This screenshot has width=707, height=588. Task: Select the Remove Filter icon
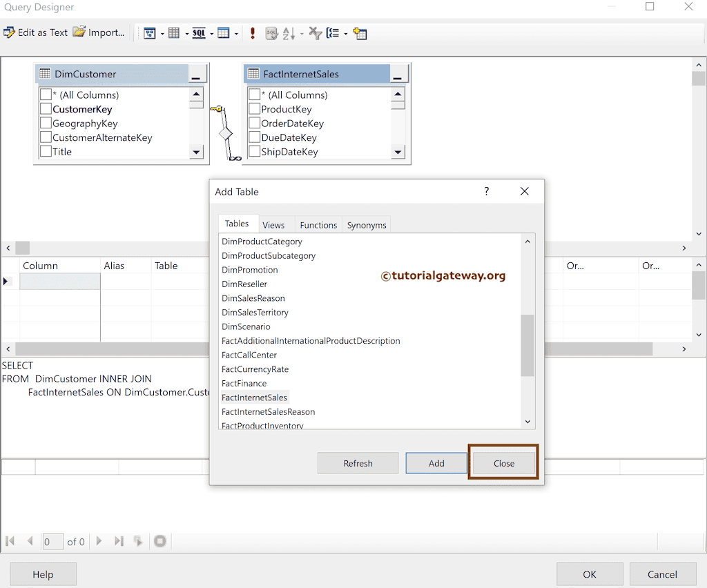pyautogui.click(x=316, y=32)
